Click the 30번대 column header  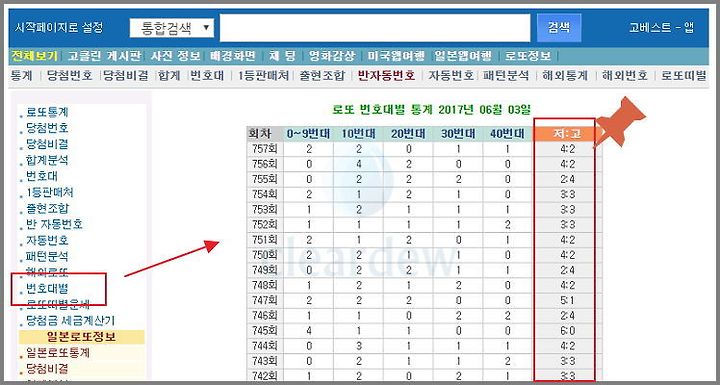click(x=457, y=134)
